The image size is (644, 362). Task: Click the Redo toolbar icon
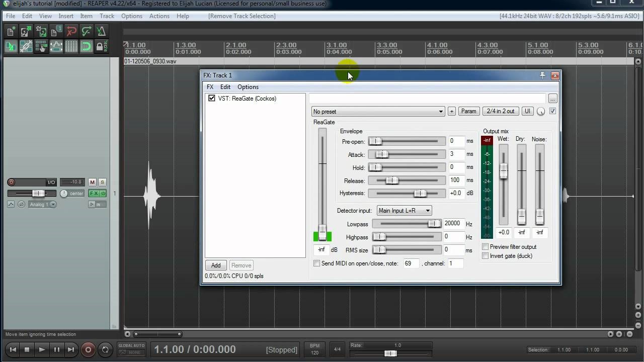click(x=87, y=31)
